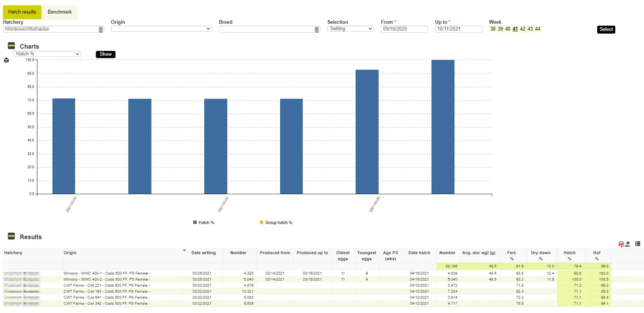Print the chart using printer icon
644x313 pixels.
pos(6,60)
